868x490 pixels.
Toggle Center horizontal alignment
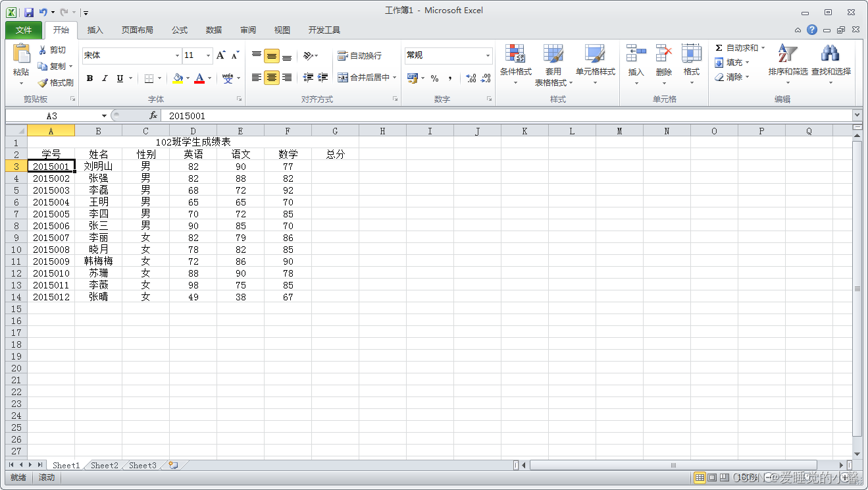[x=272, y=78]
